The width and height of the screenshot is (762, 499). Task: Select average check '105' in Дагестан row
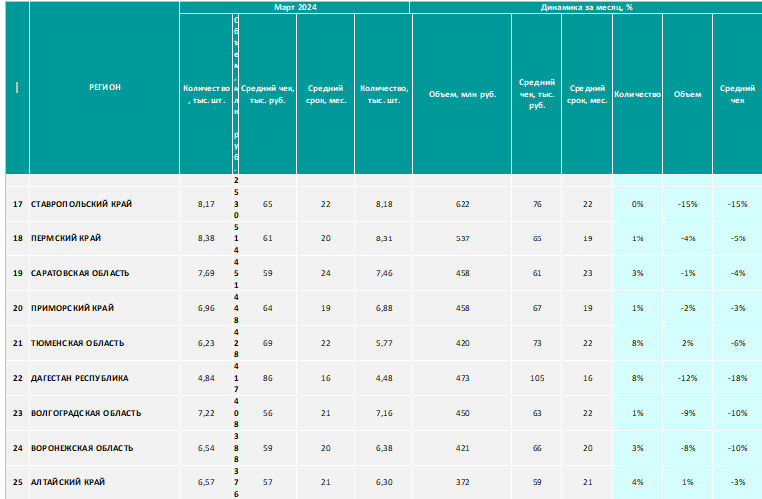tap(537, 378)
